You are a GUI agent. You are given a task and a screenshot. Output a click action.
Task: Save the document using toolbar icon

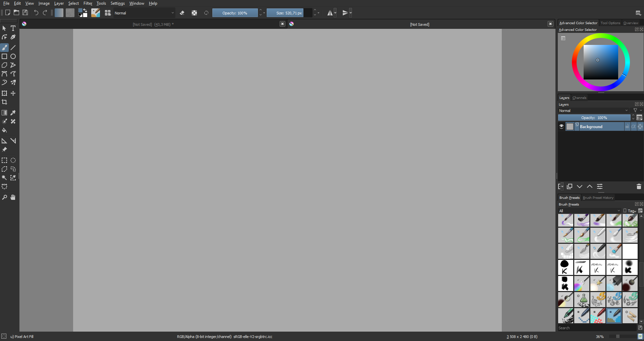pyautogui.click(x=25, y=13)
